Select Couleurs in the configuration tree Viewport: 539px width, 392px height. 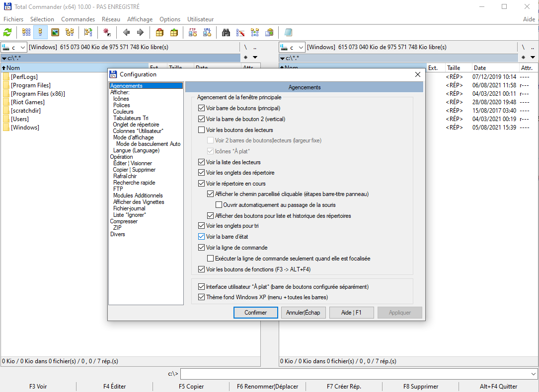coord(123,112)
